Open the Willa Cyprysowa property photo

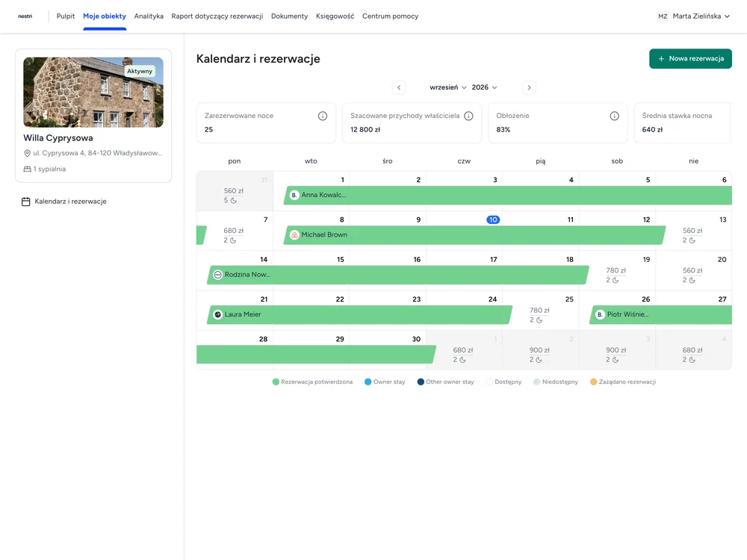pyautogui.click(x=93, y=93)
